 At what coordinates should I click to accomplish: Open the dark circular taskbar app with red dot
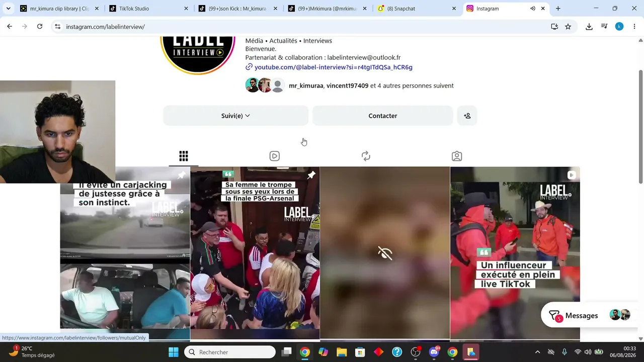coord(416,352)
